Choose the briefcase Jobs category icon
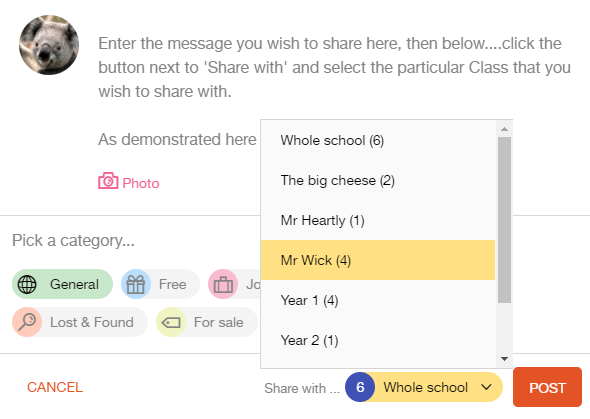 click(x=223, y=284)
